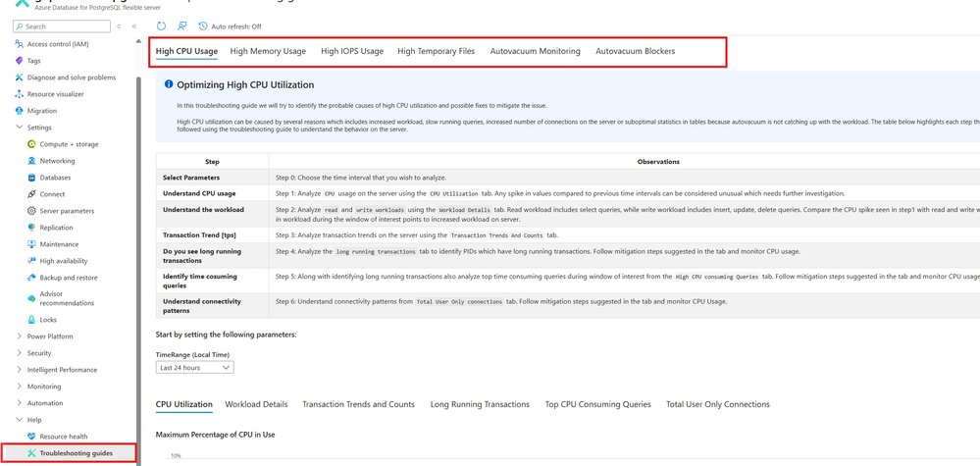Click the Diagnose and solve problems icon
Image resolution: width=980 pixels, height=466 pixels.
click(19, 78)
